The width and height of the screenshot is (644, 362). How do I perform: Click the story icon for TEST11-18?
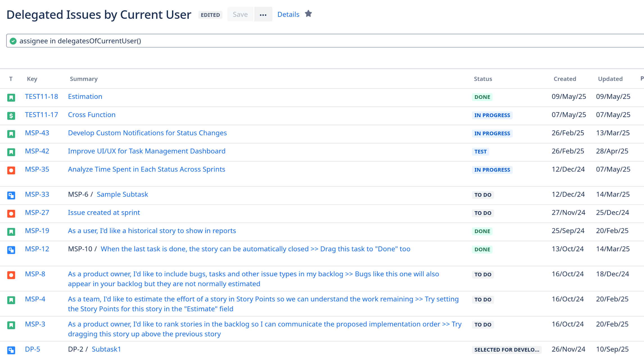[11, 97]
